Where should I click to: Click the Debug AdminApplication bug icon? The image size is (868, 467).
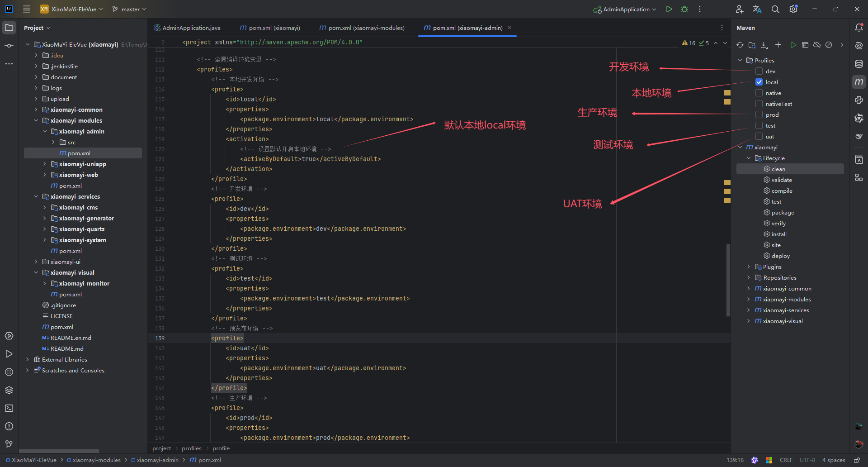point(684,9)
